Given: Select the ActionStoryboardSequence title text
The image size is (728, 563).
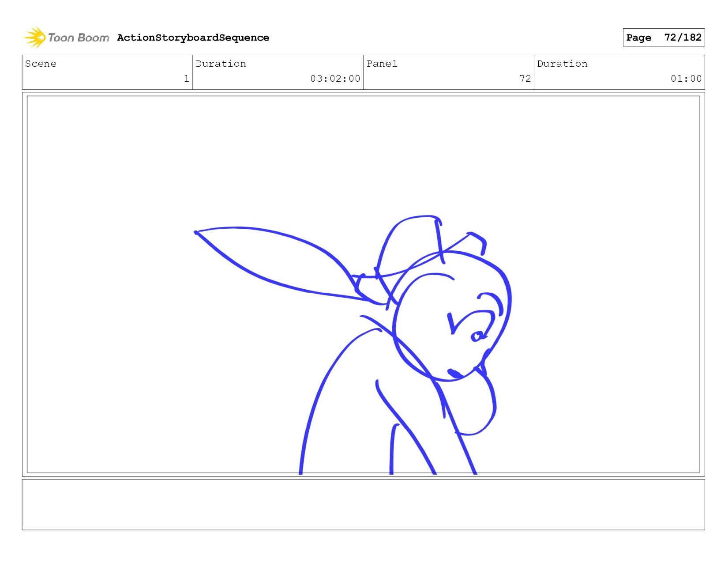Looking at the screenshot, I should pos(193,38).
